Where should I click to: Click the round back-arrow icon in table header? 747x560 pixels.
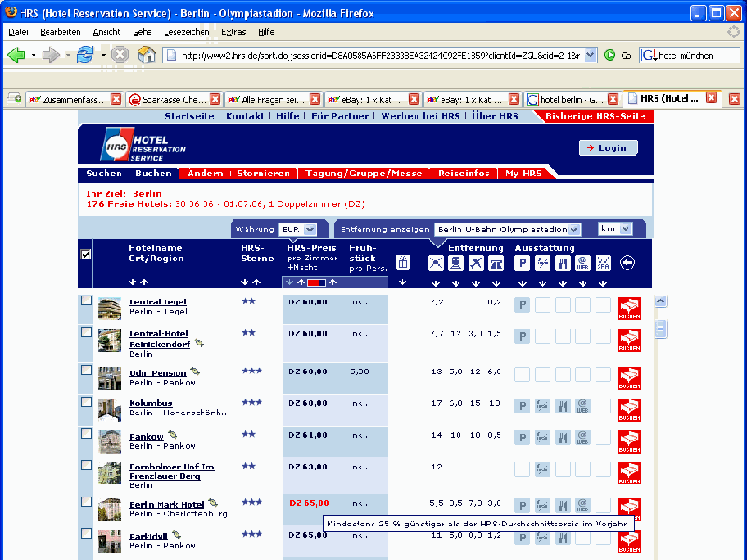point(627,263)
